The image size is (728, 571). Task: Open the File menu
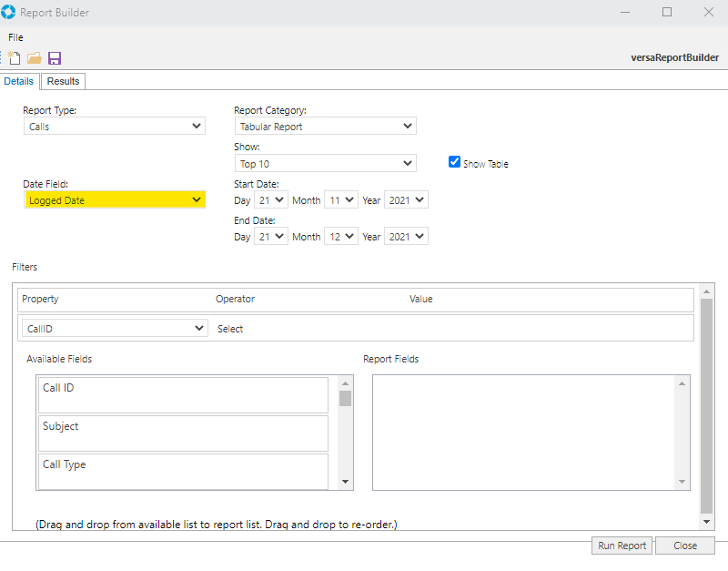click(15, 37)
